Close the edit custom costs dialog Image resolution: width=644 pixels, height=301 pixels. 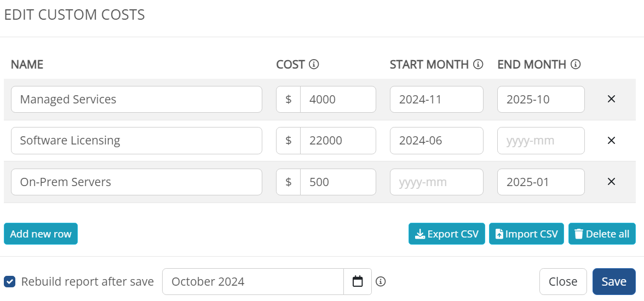563,281
